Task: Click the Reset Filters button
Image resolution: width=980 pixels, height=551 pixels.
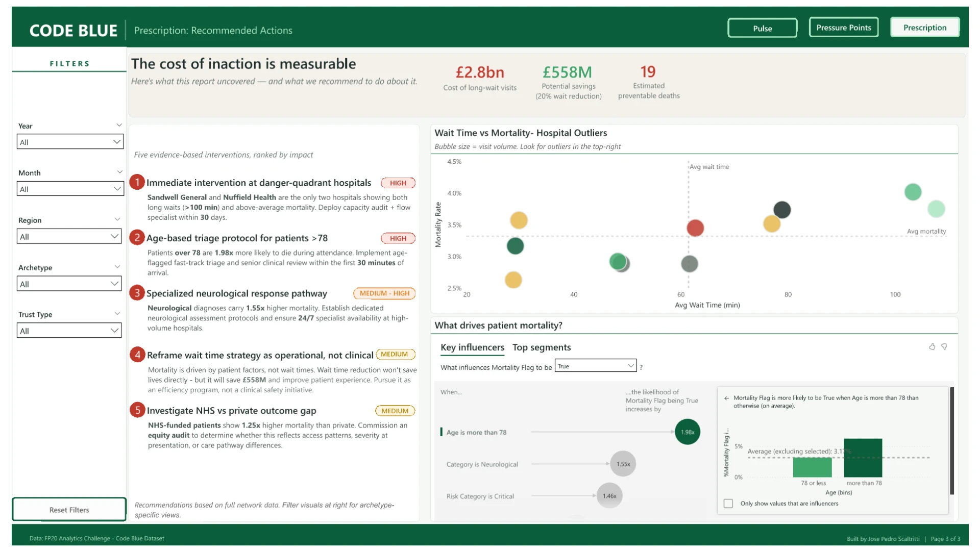Action: (69, 510)
